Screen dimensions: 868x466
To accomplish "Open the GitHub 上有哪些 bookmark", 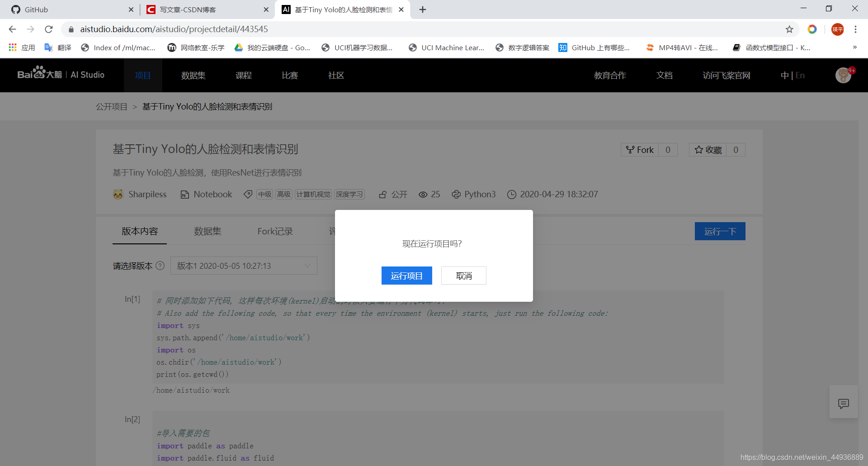I will click(594, 48).
